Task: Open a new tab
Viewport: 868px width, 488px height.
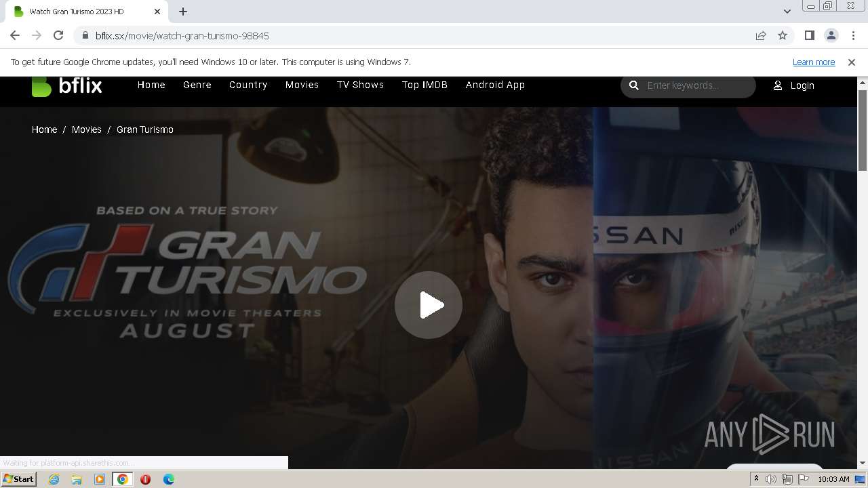Action: click(x=183, y=12)
